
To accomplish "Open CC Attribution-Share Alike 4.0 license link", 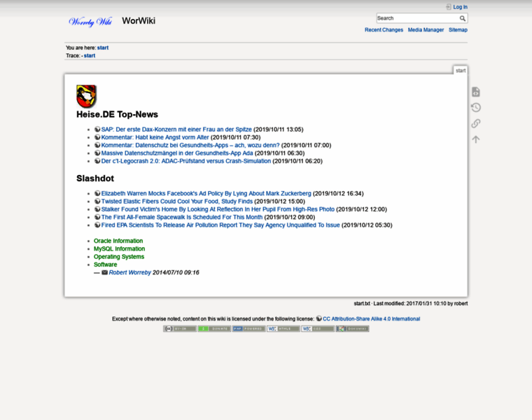I will pos(371,319).
